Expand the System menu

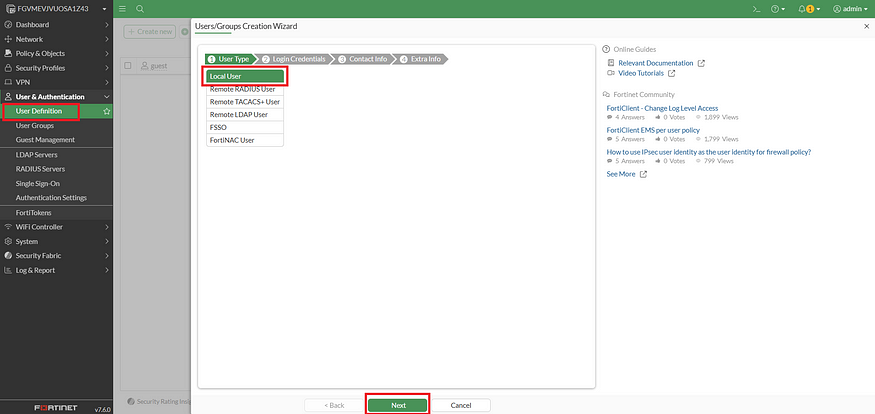[56, 242]
